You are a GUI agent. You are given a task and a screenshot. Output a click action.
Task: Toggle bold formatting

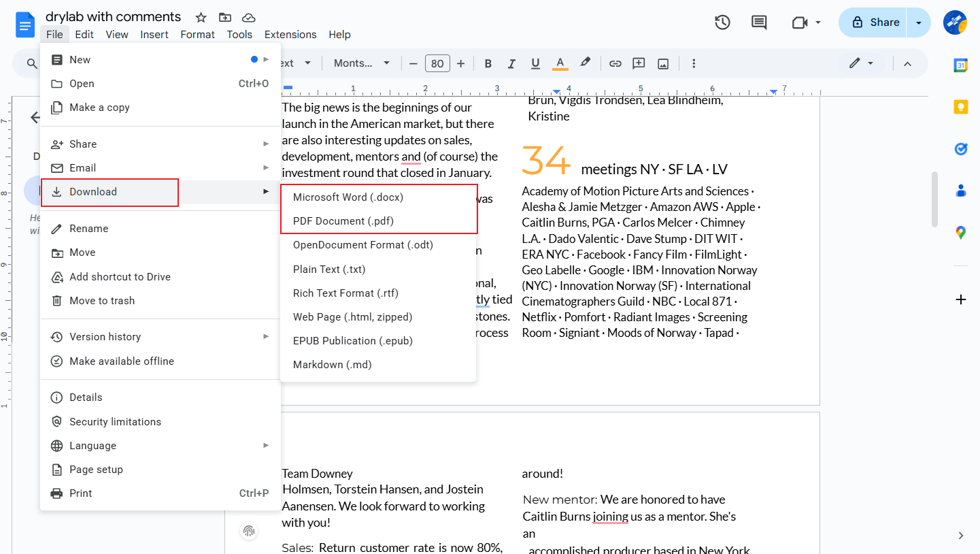click(x=488, y=63)
